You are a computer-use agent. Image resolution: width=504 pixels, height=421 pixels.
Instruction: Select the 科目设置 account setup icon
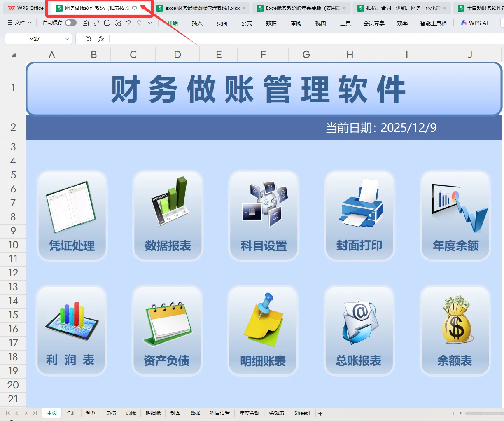[264, 215]
